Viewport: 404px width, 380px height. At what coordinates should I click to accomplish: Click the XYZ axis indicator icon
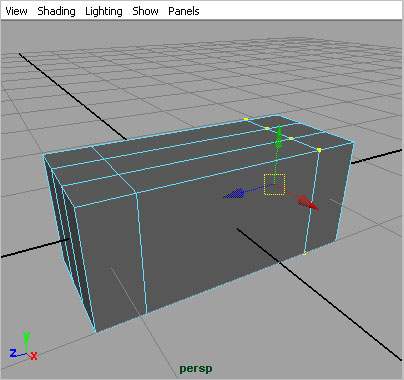(x=23, y=347)
